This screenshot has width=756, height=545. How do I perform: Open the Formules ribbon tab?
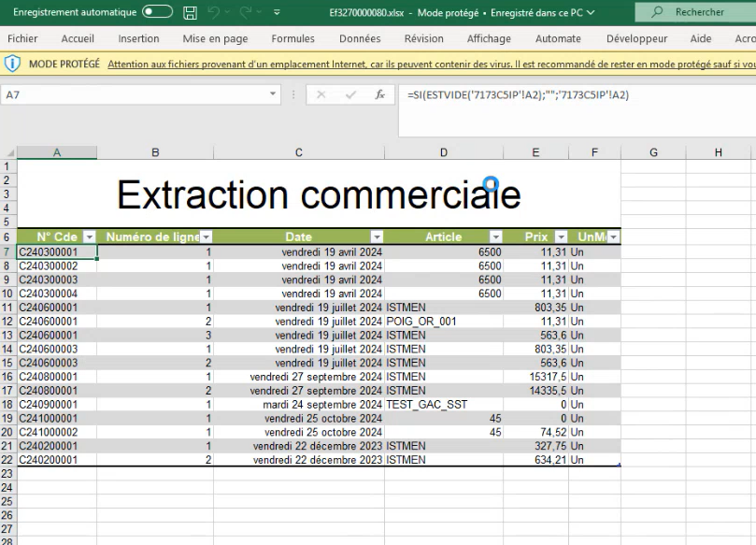click(x=292, y=39)
